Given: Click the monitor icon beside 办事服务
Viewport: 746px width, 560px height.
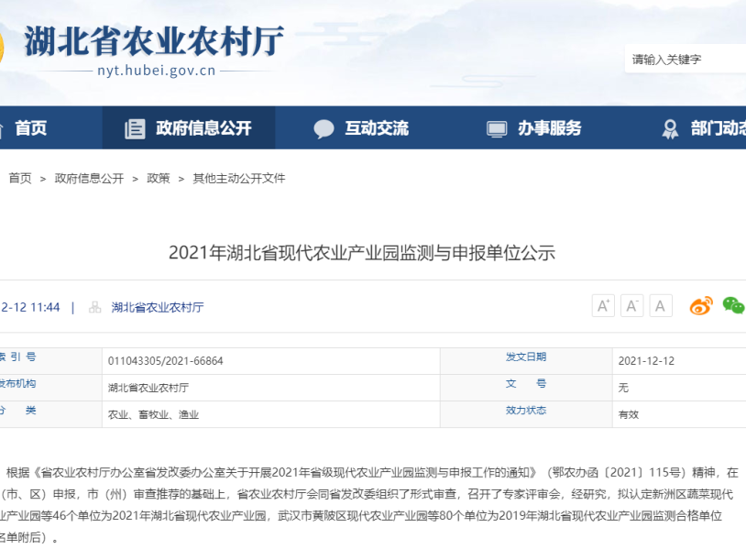Looking at the screenshot, I should 497,128.
